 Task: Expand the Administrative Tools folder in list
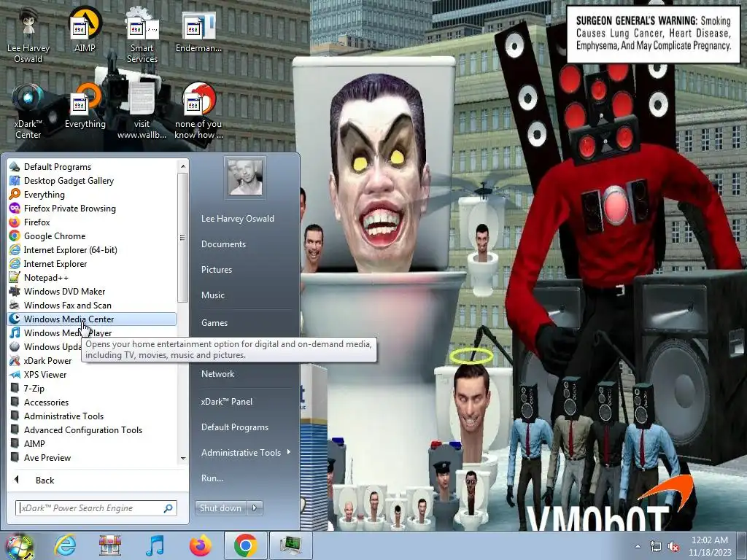[x=92, y=416]
